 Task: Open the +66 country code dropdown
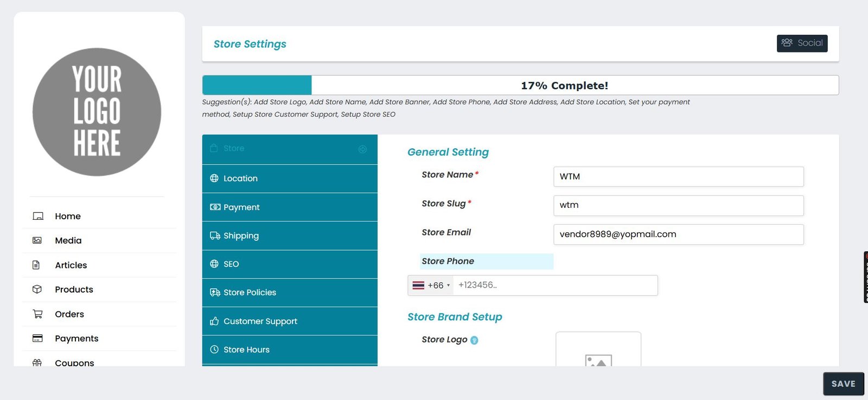tap(431, 285)
